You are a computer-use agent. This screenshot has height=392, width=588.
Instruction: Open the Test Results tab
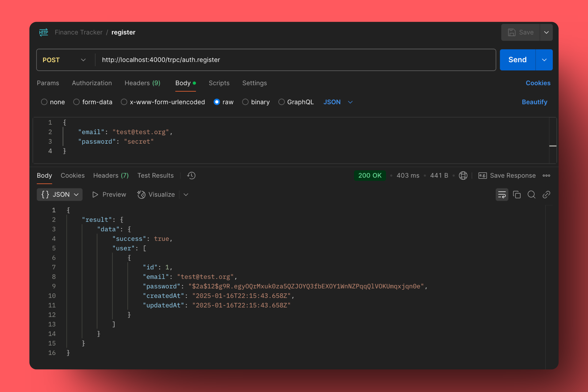(156, 175)
